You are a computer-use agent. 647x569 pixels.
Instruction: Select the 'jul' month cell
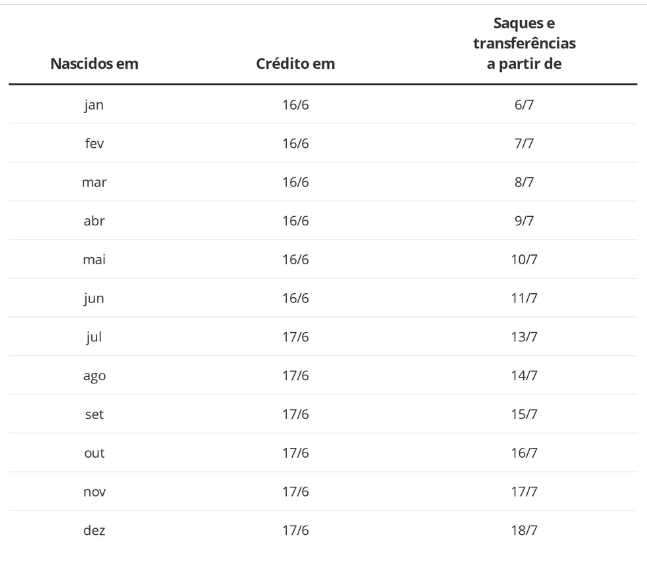(94, 337)
